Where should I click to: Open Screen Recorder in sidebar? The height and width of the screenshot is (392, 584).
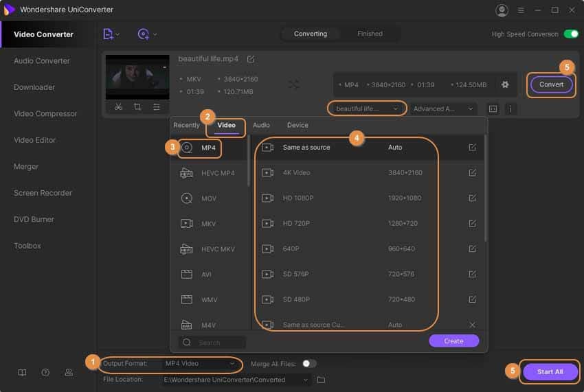(43, 193)
